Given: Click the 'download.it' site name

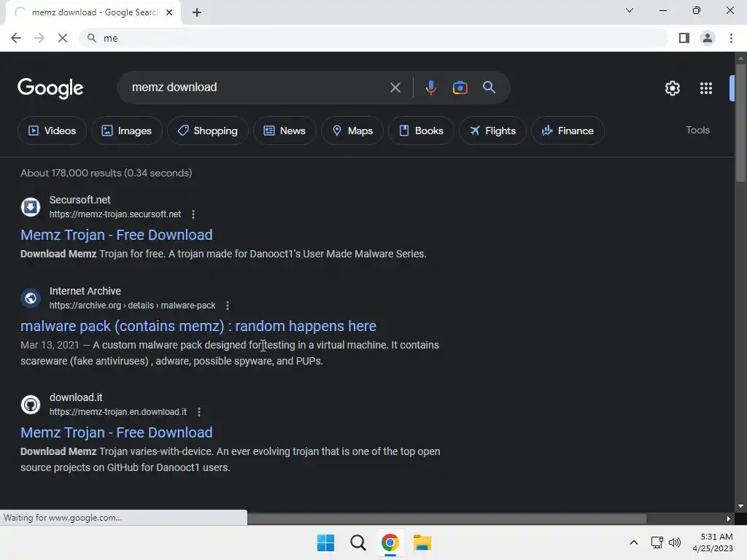Looking at the screenshot, I should [x=76, y=397].
